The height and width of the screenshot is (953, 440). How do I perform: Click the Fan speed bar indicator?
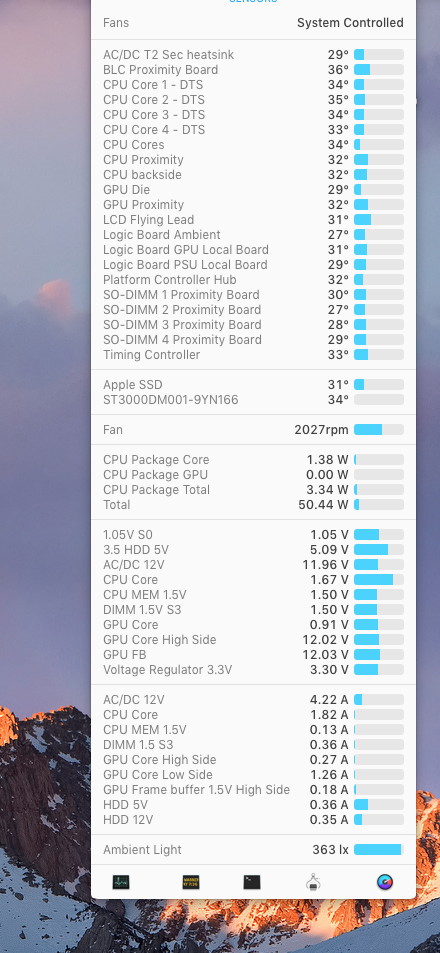pyautogui.click(x=379, y=430)
